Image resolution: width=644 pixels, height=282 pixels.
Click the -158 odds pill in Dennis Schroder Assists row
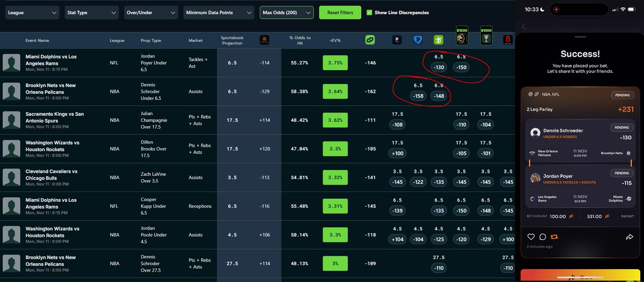pos(419,96)
